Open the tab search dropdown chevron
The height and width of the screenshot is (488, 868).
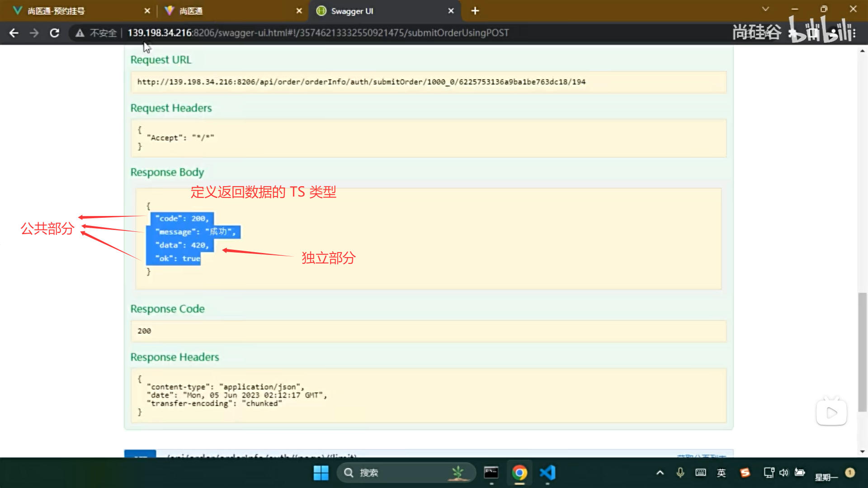765,9
